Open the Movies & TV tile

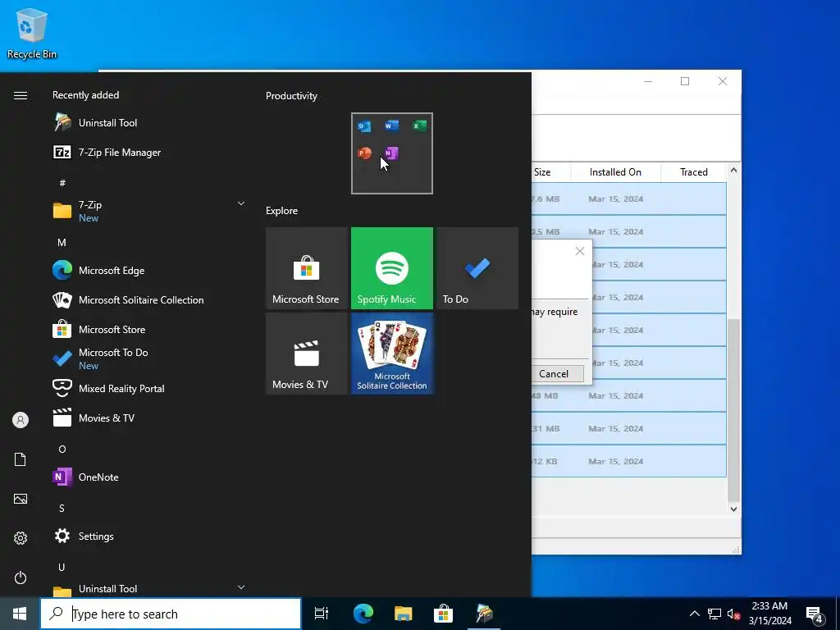307,354
